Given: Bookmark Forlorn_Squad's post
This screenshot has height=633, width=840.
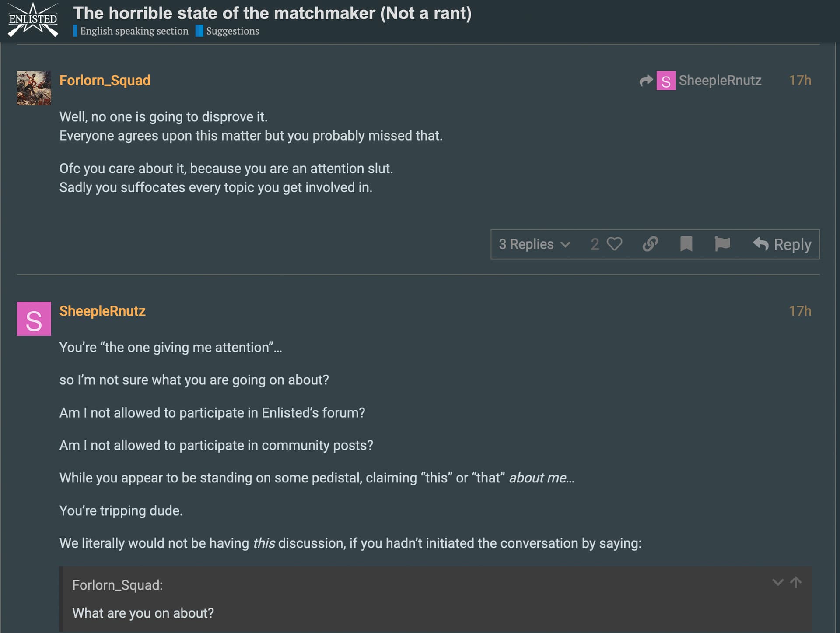Looking at the screenshot, I should (686, 244).
